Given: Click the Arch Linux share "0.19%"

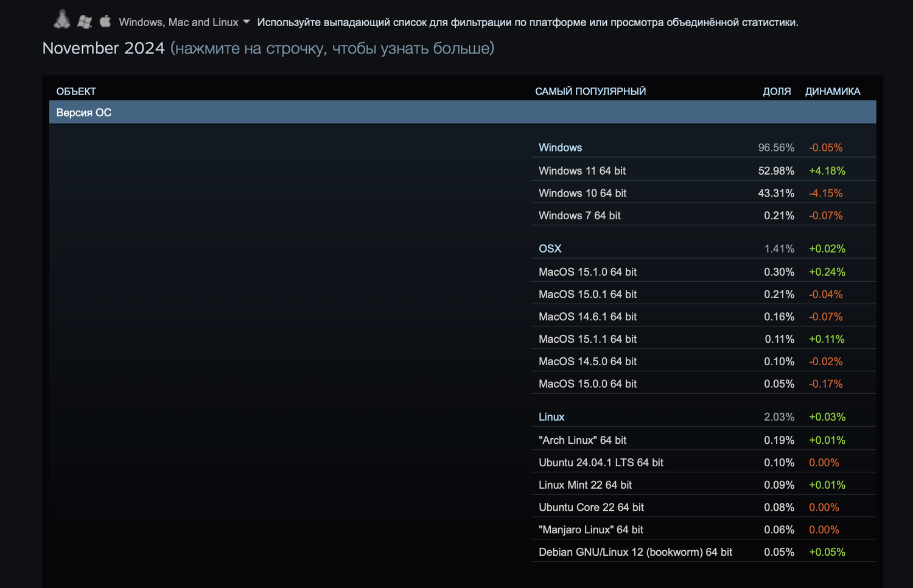Looking at the screenshot, I should 779,441.
